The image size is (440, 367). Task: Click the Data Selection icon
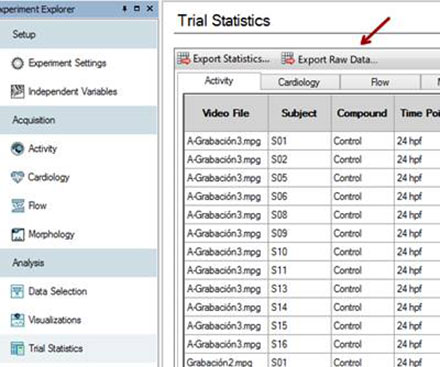click(x=17, y=291)
